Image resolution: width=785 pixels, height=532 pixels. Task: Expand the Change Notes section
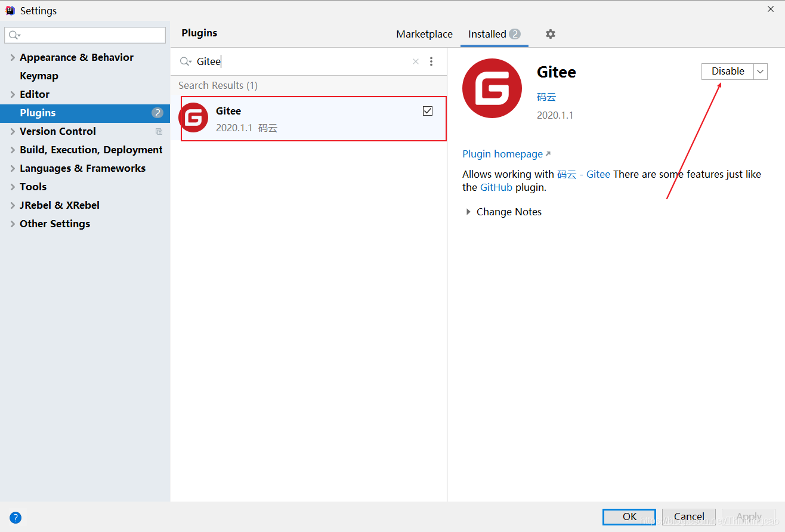468,212
